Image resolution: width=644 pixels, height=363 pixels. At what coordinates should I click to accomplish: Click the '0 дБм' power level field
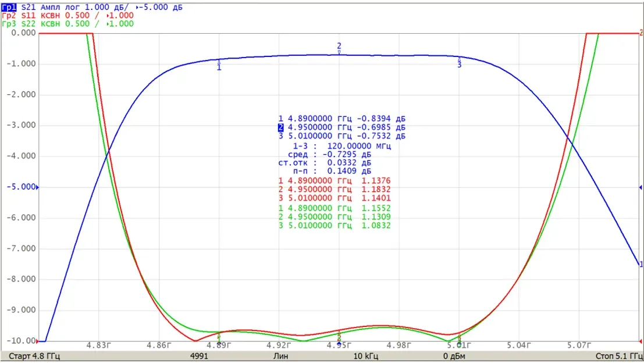(x=454, y=356)
